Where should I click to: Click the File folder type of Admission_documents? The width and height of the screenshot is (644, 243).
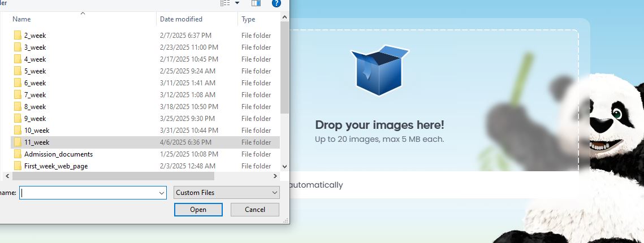pyautogui.click(x=256, y=154)
